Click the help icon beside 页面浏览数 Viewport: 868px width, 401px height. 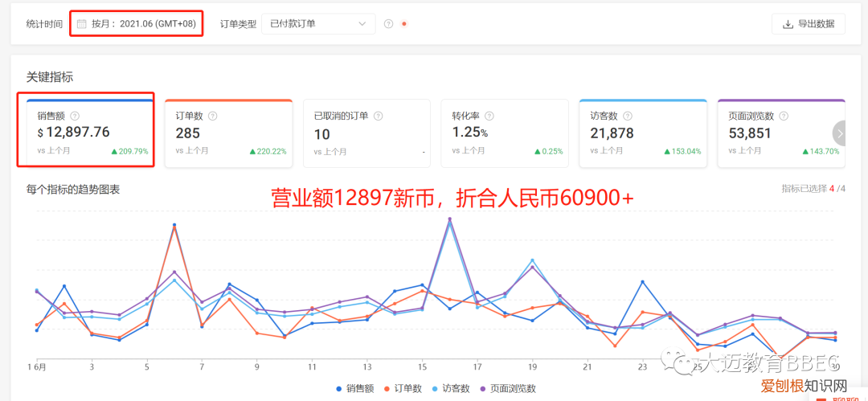(784, 117)
